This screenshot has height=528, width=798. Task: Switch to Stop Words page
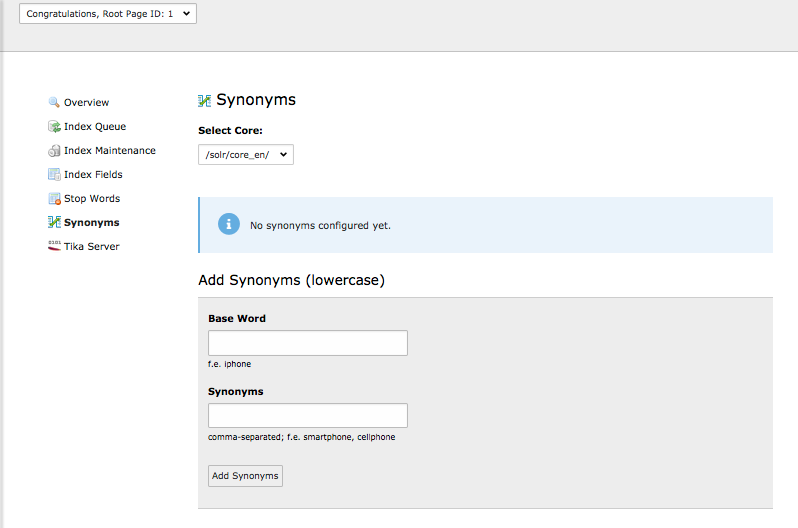point(92,199)
